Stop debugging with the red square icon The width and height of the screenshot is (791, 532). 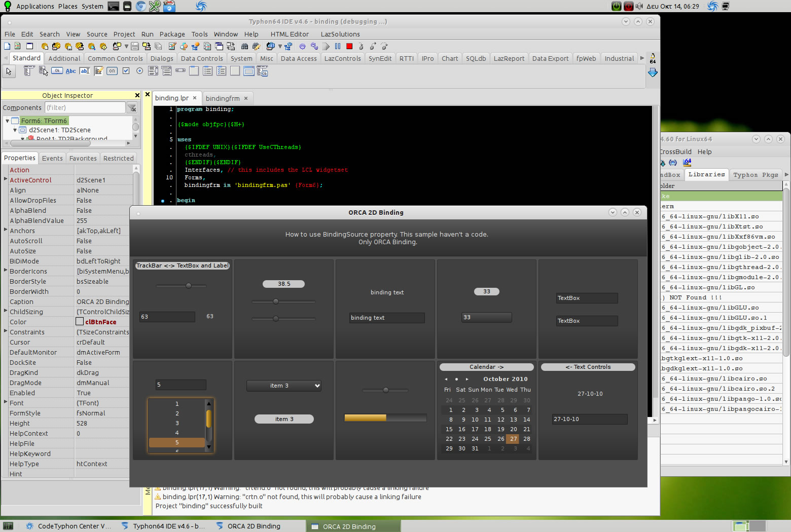(x=349, y=46)
